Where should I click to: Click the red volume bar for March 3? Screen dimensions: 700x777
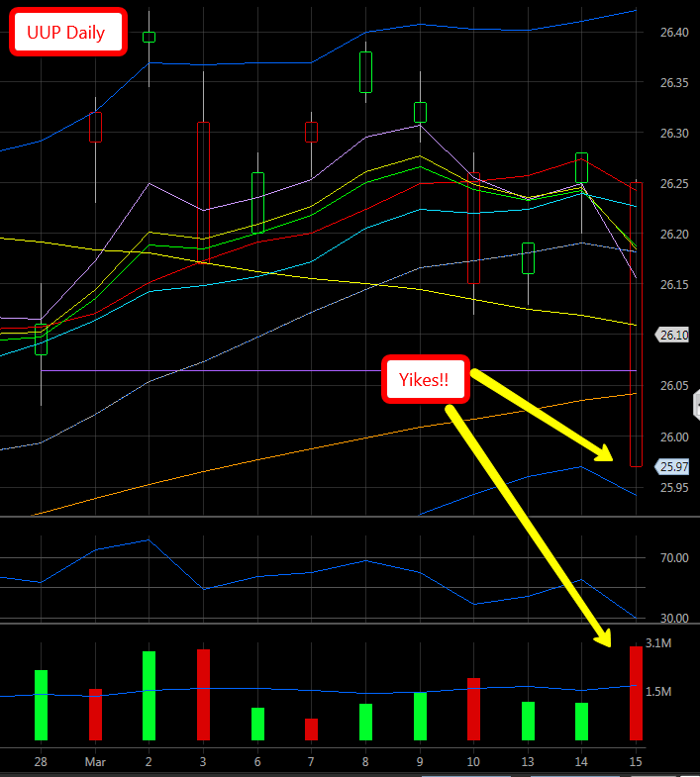pos(203,694)
